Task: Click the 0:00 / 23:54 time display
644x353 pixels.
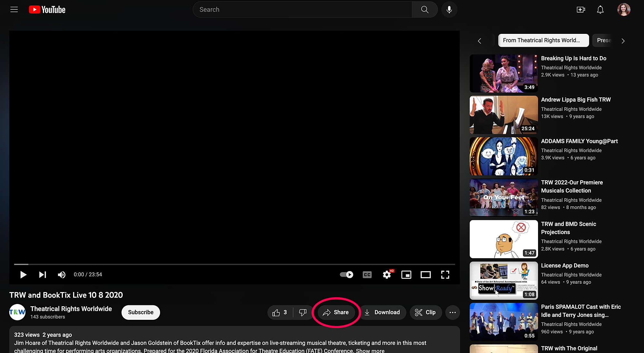Action: pos(88,275)
